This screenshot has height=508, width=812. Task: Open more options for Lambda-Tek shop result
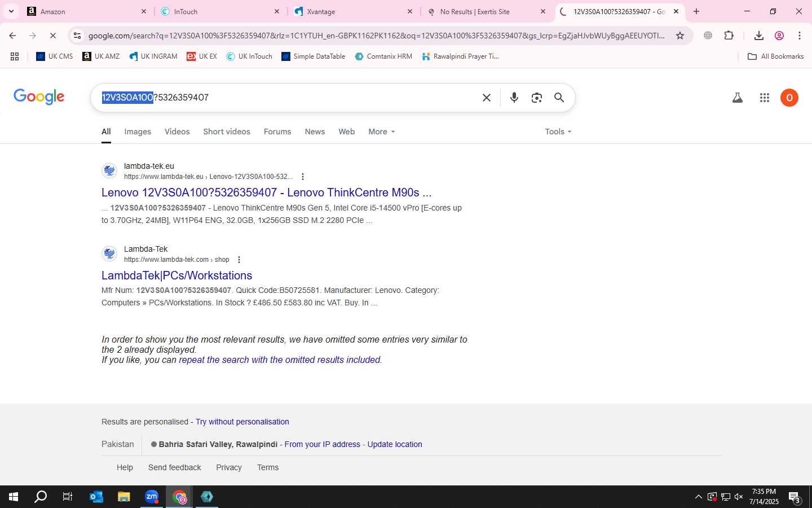pos(239,260)
